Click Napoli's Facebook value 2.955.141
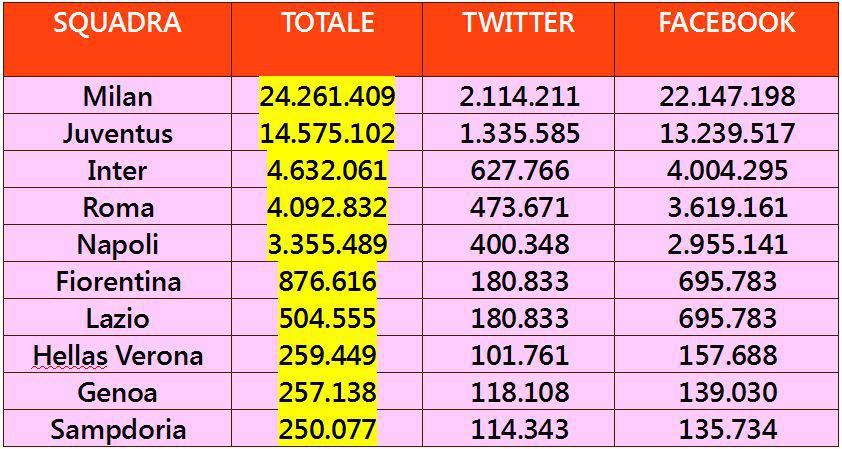The height and width of the screenshot is (449, 842). [727, 244]
